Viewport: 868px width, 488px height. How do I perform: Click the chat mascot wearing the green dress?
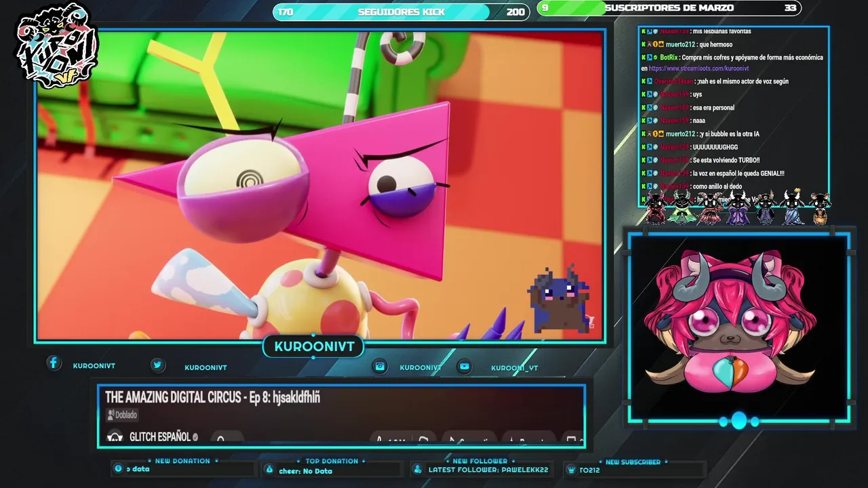(x=680, y=207)
